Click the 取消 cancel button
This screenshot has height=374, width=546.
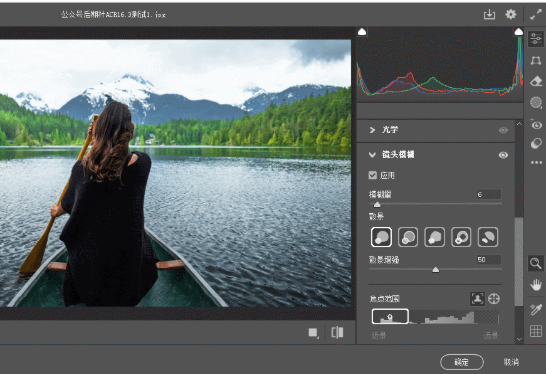(511, 362)
